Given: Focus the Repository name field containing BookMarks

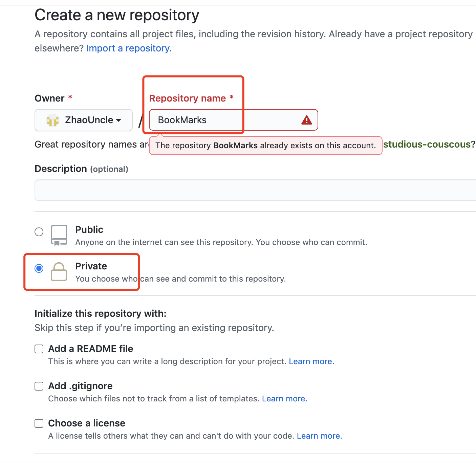Looking at the screenshot, I should (234, 120).
